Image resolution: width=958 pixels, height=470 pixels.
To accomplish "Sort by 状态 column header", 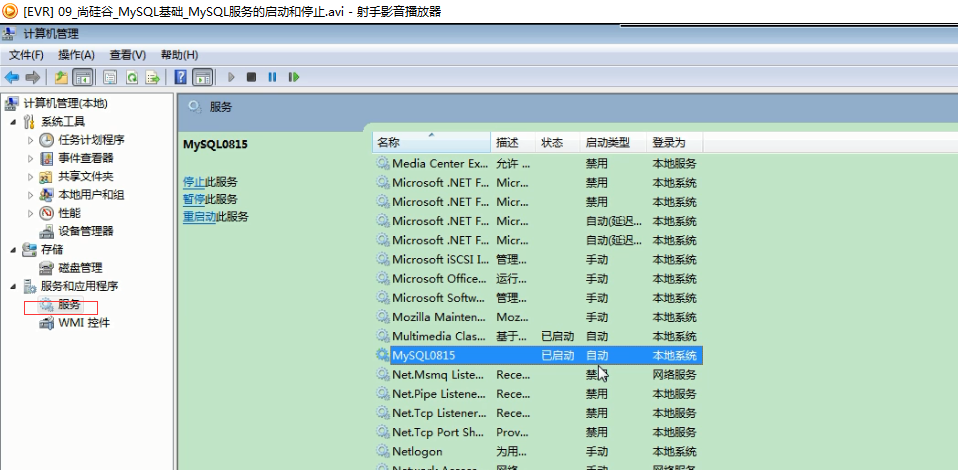I will [x=558, y=142].
